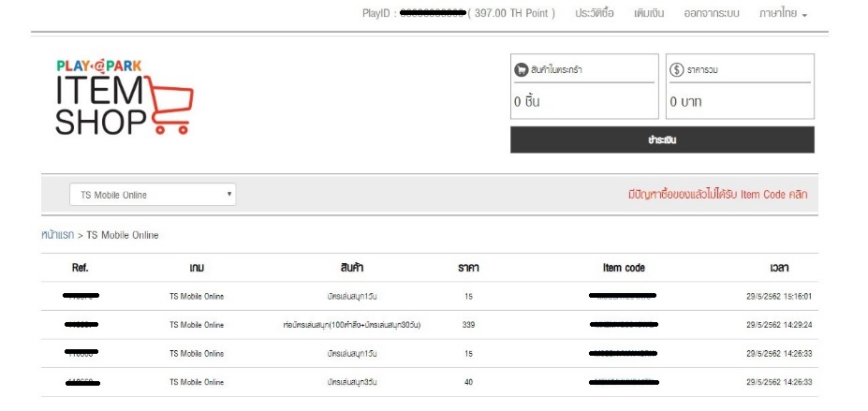Viewport: 868px width, 411px height.
Task: Click the เวลา column header
Action: [x=779, y=268]
